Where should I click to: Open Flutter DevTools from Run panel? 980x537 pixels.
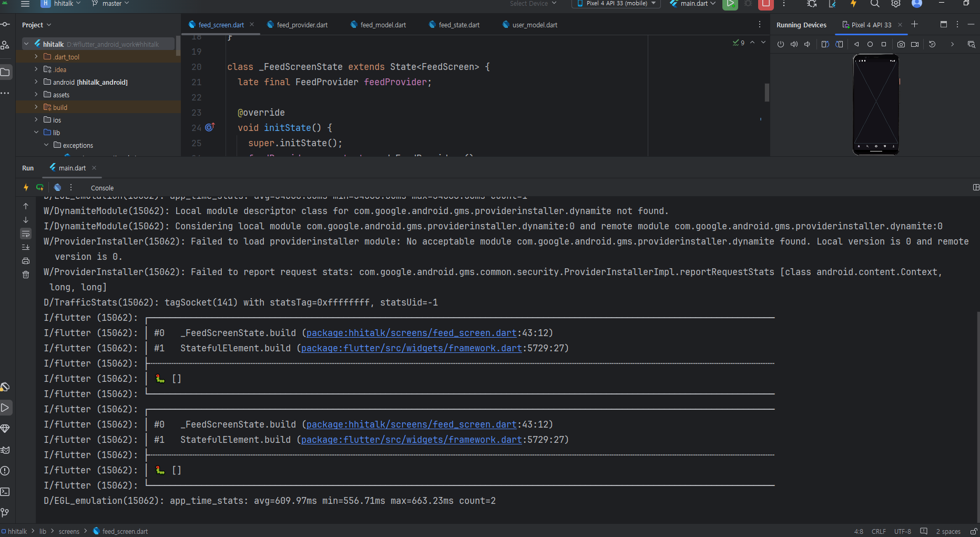pyautogui.click(x=57, y=187)
